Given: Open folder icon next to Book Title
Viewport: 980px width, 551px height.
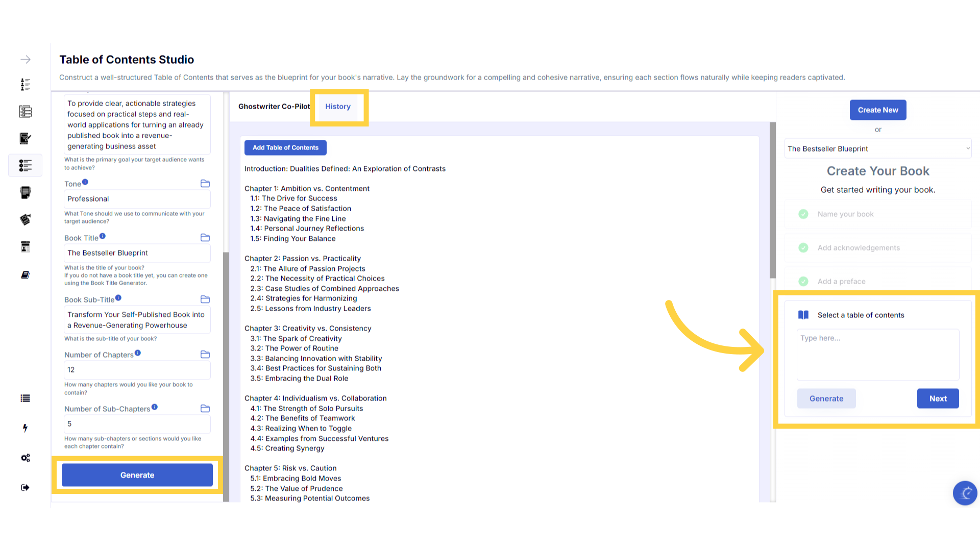Looking at the screenshot, I should point(205,238).
